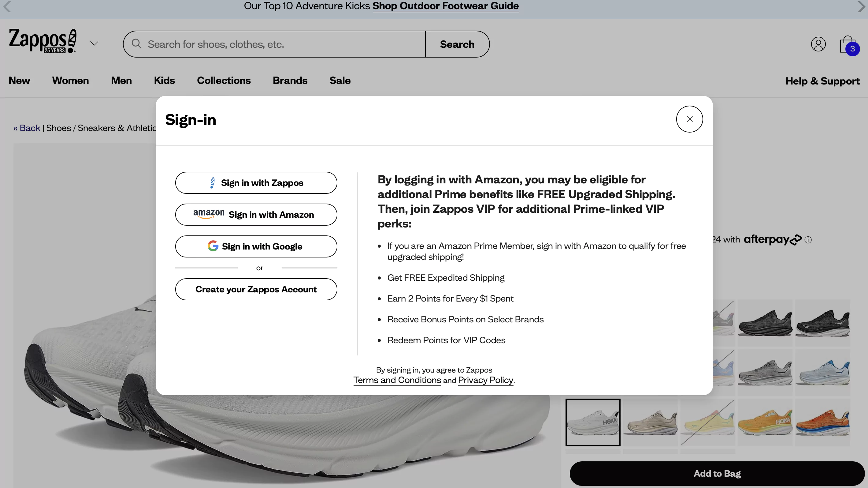Select beige Hoka color swatch
This screenshot has height=488, width=868.
650,422
